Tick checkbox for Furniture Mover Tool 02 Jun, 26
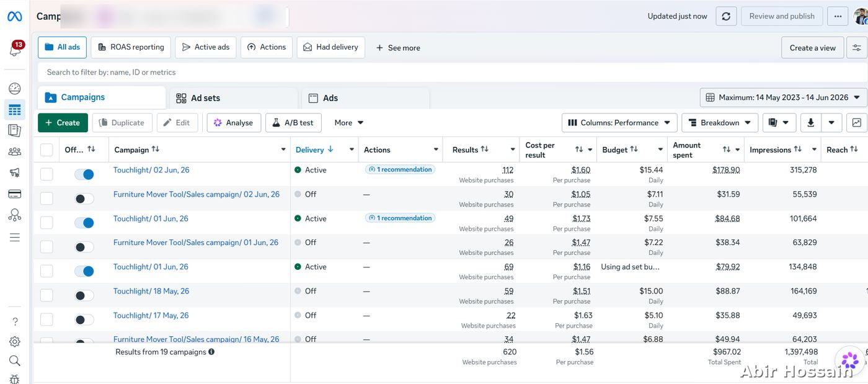 (46, 199)
